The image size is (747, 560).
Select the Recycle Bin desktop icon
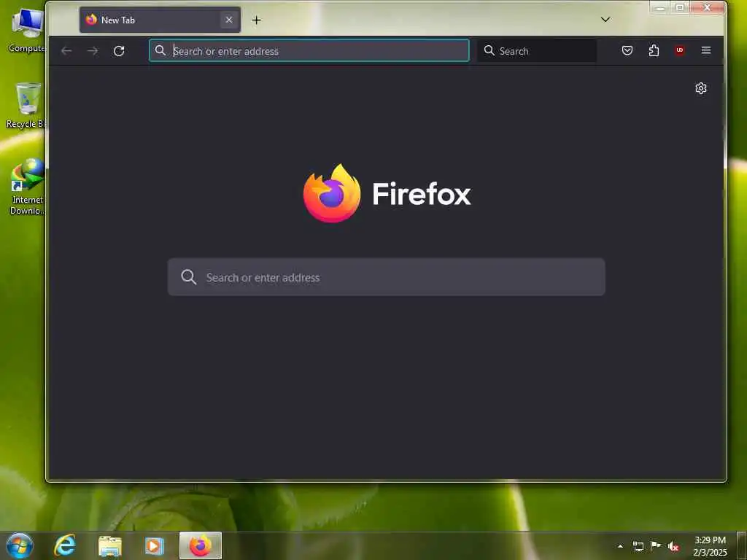pyautogui.click(x=26, y=106)
